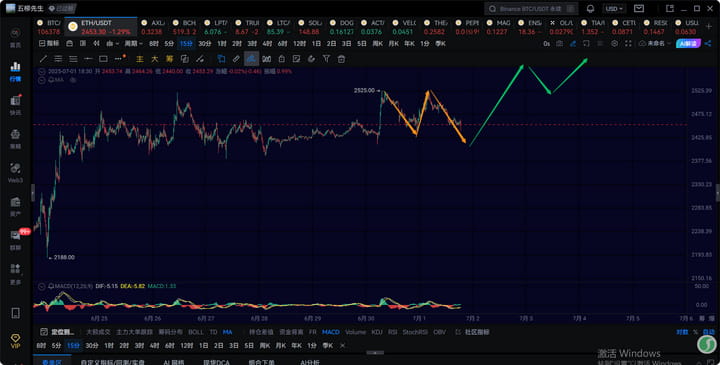Toggle the MACD indicator

pos(331,332)
